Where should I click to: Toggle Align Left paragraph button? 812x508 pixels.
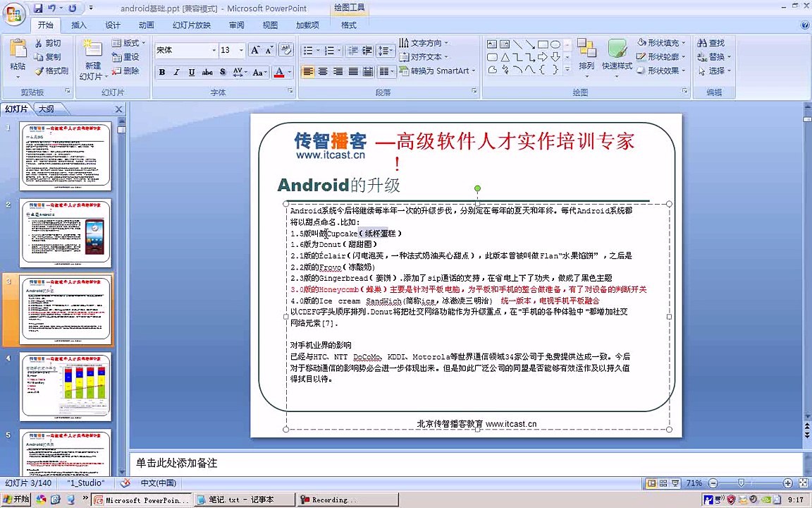point(307,71)
